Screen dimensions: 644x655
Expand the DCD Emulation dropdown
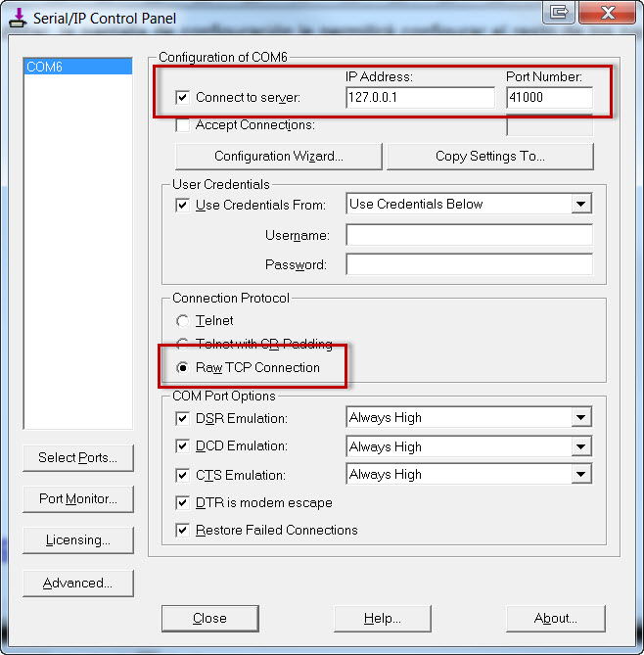point(581,446)
